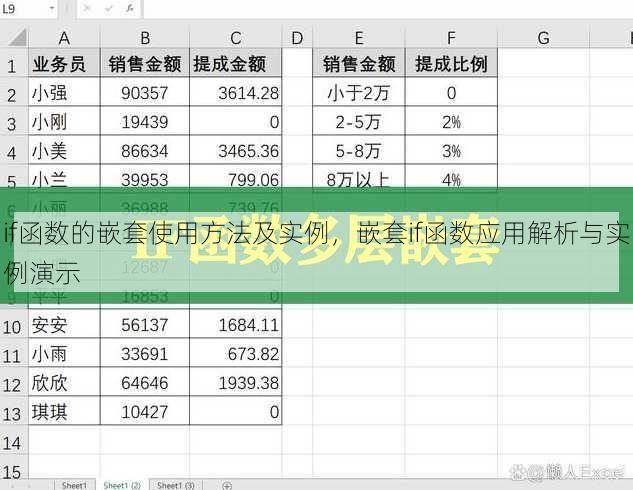Click header cell 销售金额 in column E

pos(359,64)
